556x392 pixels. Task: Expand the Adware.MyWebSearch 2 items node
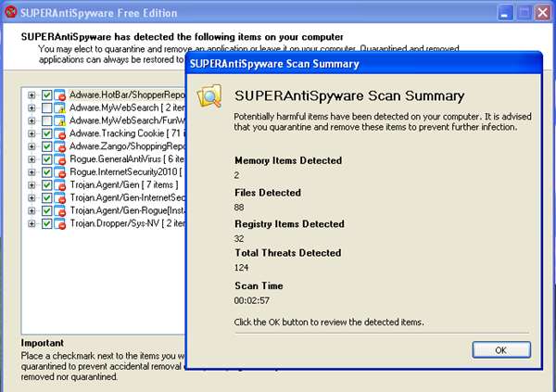[32, 107]
